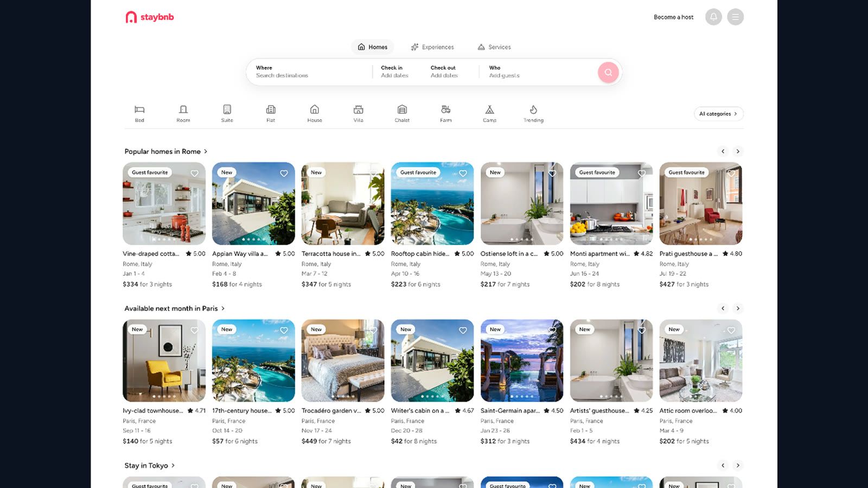Favourite the Monti apartment listing
This screenshot has height=488, width=868.
pos(642,174)
